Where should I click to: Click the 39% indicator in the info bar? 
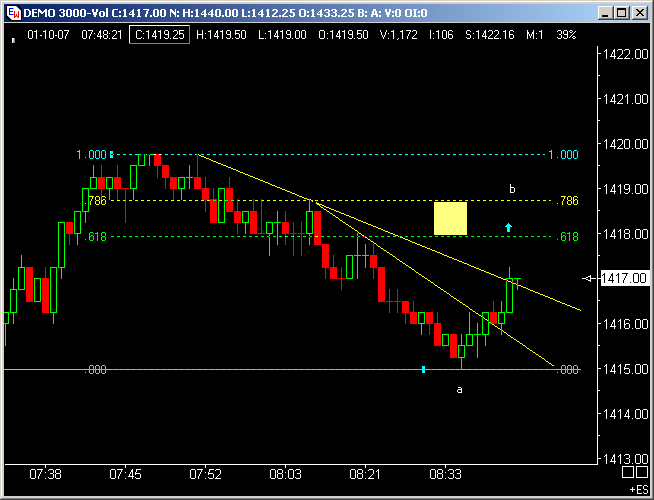point(566,35)
